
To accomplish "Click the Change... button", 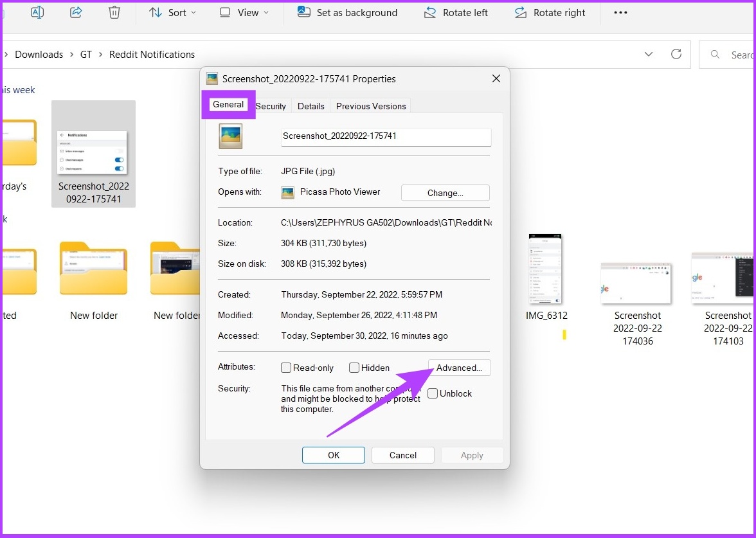I will click(445, 193).
